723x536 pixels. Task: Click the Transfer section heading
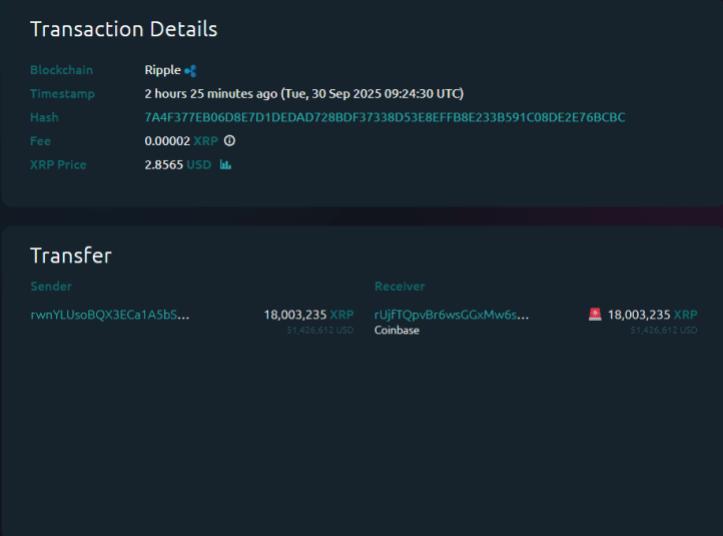click(x=70, y=255)
